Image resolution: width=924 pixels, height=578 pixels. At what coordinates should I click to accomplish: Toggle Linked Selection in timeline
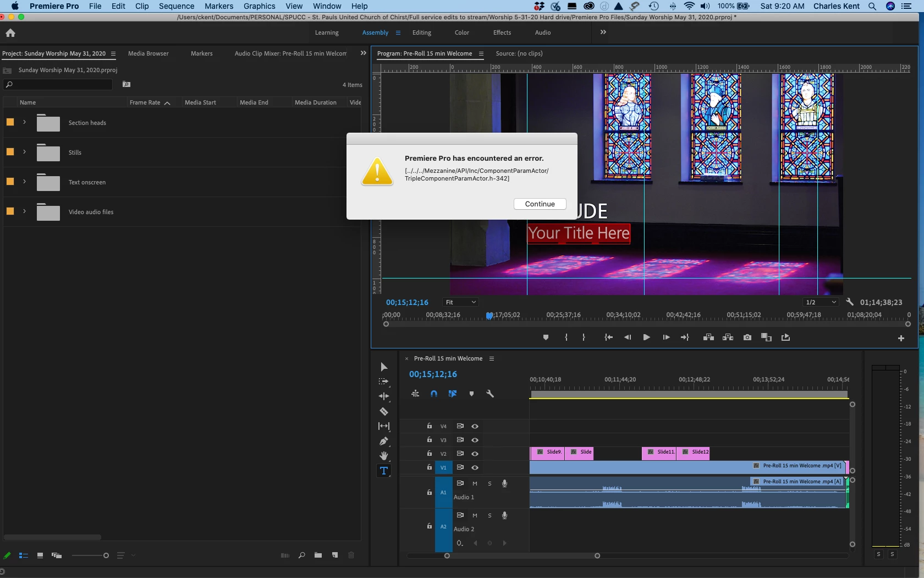(x=453, y=394)
